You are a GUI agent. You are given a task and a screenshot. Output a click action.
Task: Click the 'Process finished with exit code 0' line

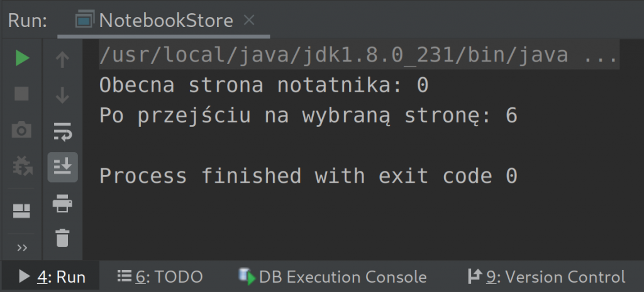click(308, 176)
